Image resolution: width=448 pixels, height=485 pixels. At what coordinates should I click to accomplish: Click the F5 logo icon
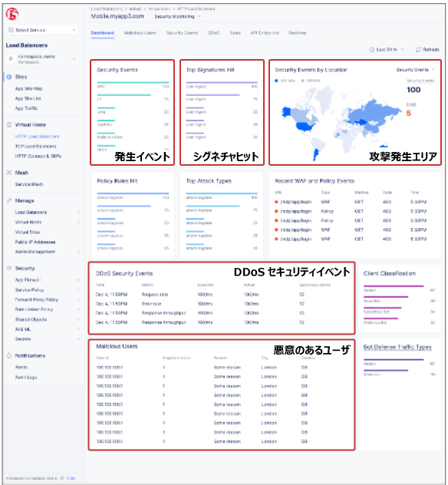coord(12,14)
